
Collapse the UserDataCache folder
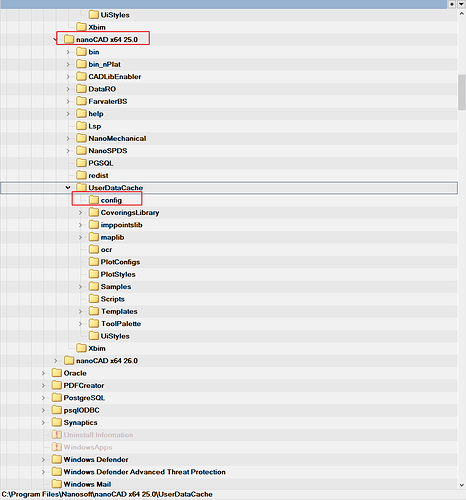68,188
